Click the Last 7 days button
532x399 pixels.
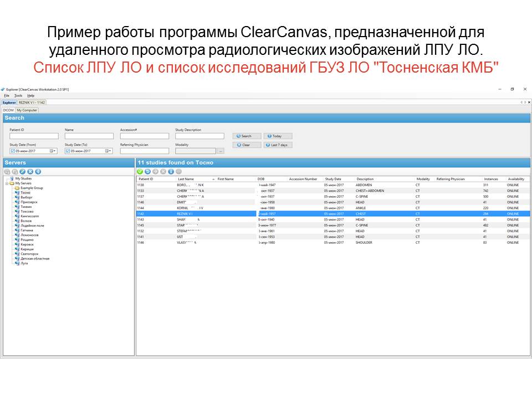(278, 145)
